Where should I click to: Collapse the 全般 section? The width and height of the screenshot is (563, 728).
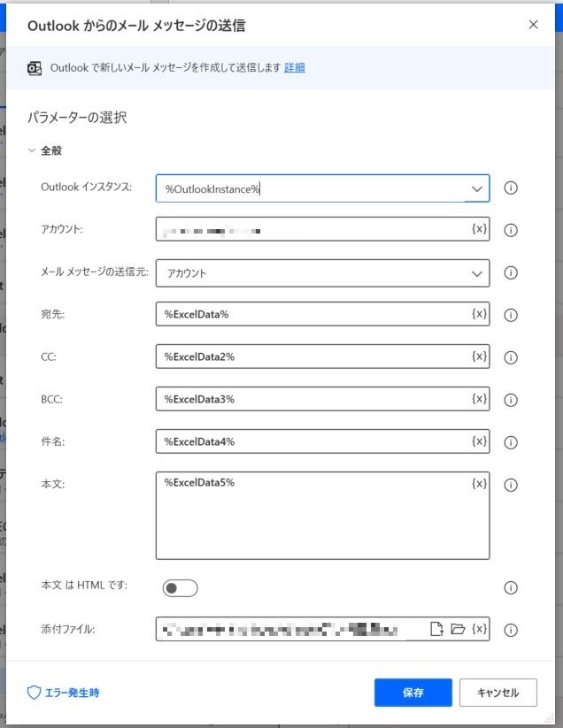point(33,151)
